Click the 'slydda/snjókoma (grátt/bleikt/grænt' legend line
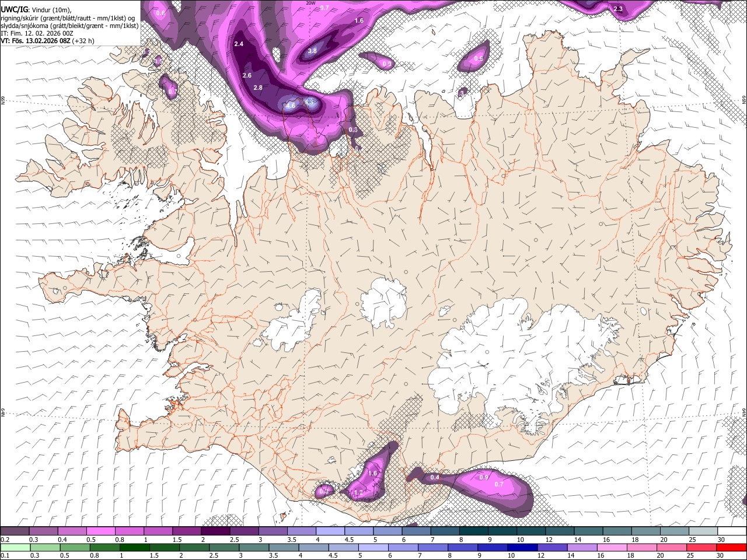The height and width of the screenshot is (560, 747). 69,26
